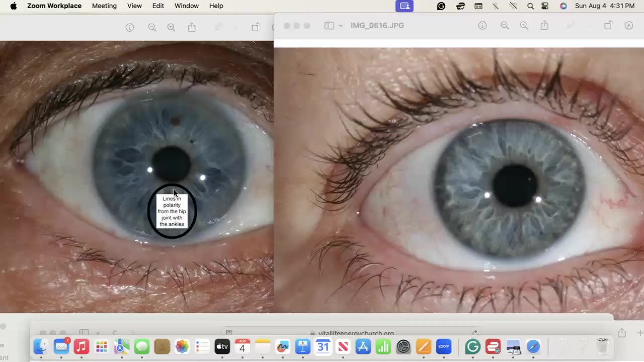Screen dimensions: 644x362
Task: Zoom in on left Preview window image
Action: click(x=171, y=28)
